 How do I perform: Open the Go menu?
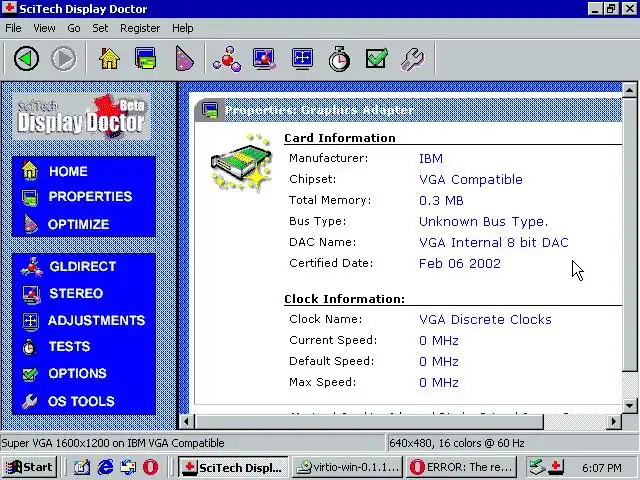point(73,28)
